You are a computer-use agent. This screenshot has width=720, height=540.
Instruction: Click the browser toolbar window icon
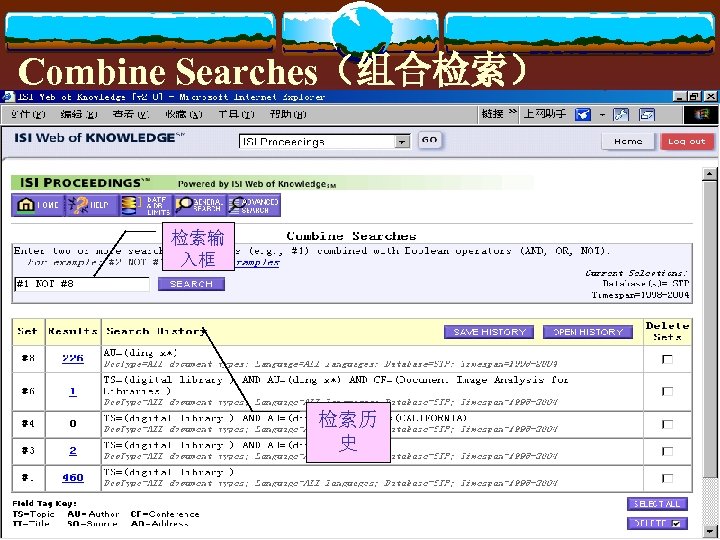[x=647, y=114]
